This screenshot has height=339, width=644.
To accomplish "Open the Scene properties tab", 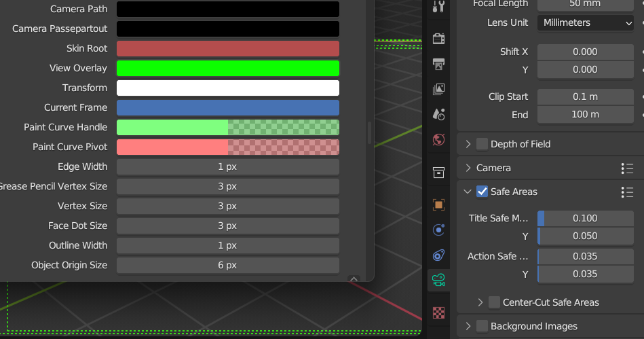I will [438, 114].
